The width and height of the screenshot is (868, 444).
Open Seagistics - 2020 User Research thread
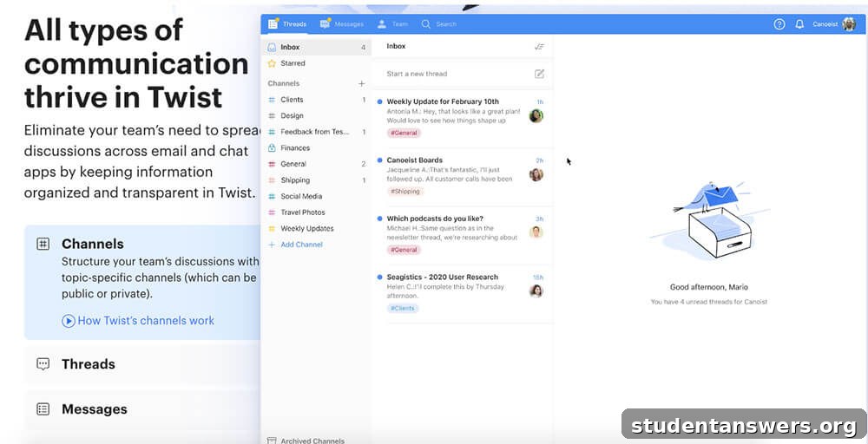(x=463, y=293)
